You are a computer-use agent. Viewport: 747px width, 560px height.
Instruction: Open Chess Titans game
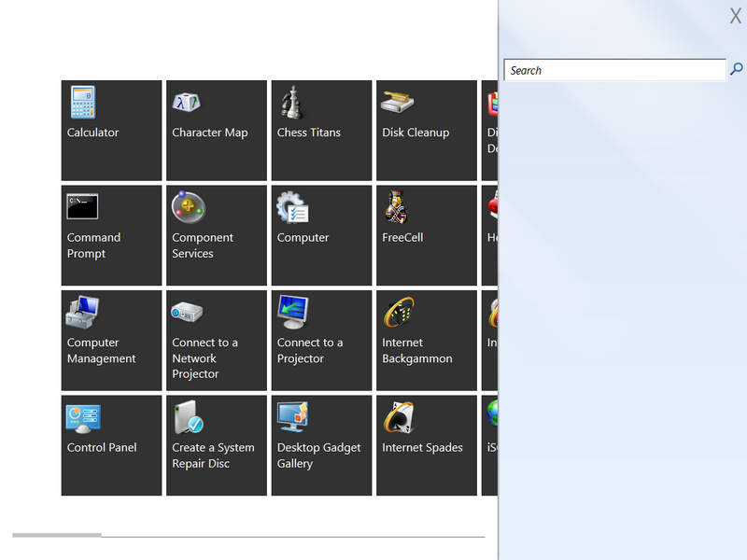(x=321, y=131)
